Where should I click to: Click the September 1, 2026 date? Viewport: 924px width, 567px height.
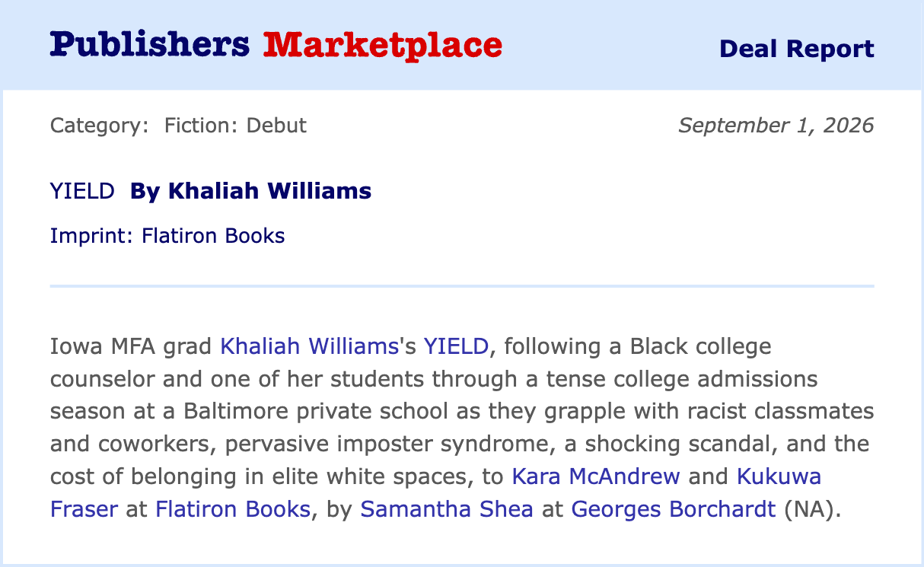(776, 126)
